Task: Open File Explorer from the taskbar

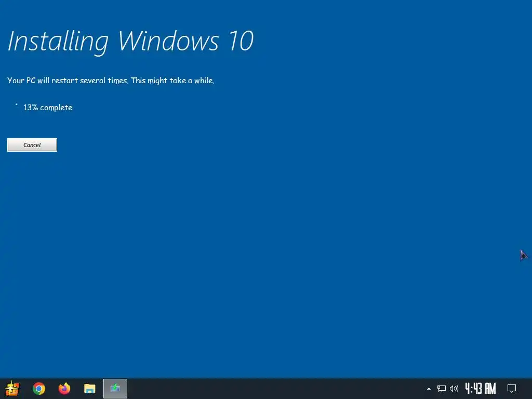Action: [89, 389]
